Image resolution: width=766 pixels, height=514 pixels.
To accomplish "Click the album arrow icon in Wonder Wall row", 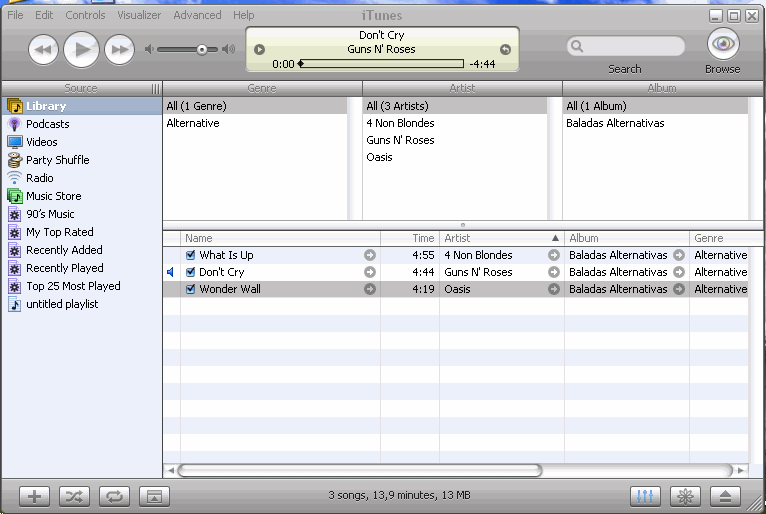I will coord(679,289).
